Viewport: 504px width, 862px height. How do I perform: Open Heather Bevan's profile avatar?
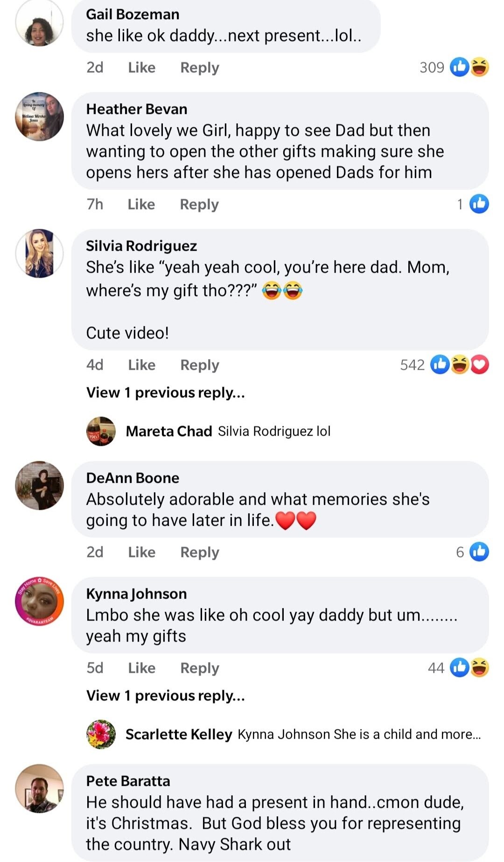pyautogui.click(x=40, y=116)
